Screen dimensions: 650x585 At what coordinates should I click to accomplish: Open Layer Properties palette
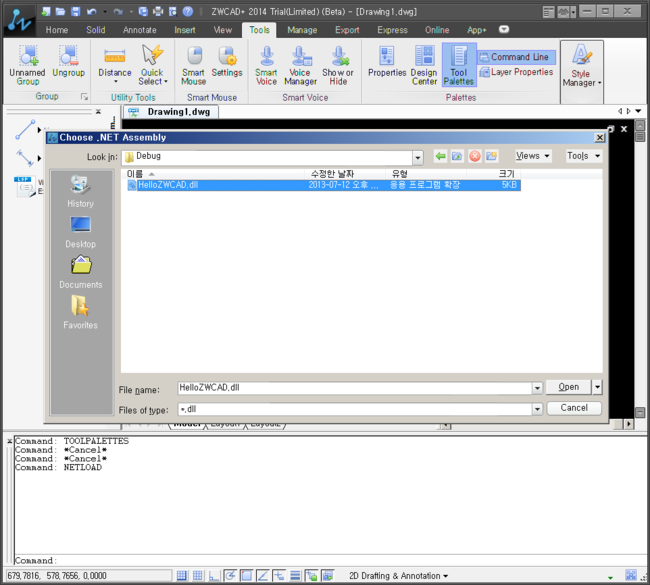[x=516, y=72]
